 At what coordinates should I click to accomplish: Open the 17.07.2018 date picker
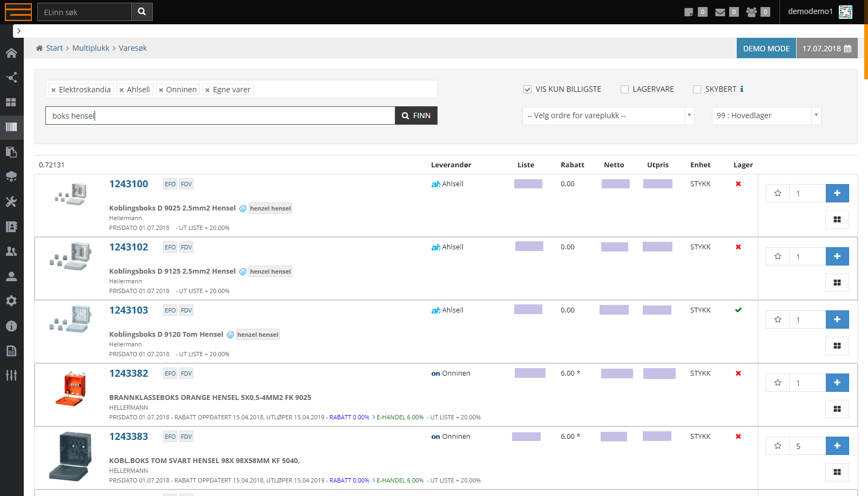pyautogui.click(x=826, y=48)
